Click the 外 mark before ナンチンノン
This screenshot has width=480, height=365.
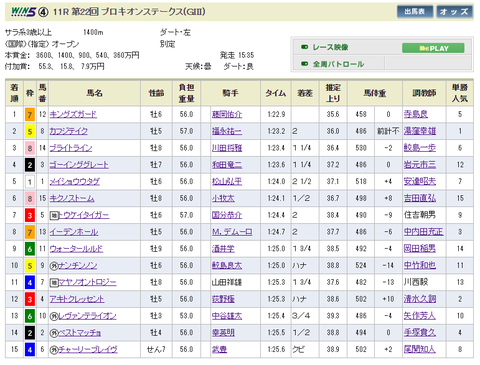point(54,266)
